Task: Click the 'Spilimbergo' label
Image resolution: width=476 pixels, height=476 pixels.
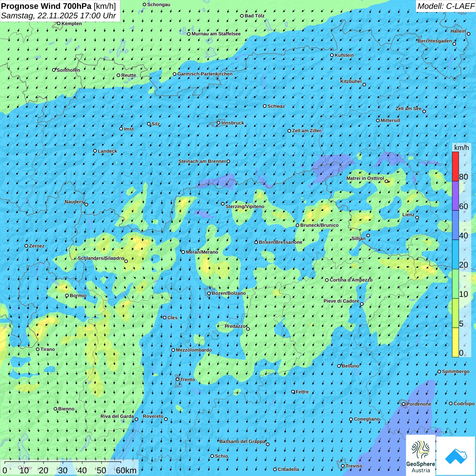Action: [x=456, y=371]
